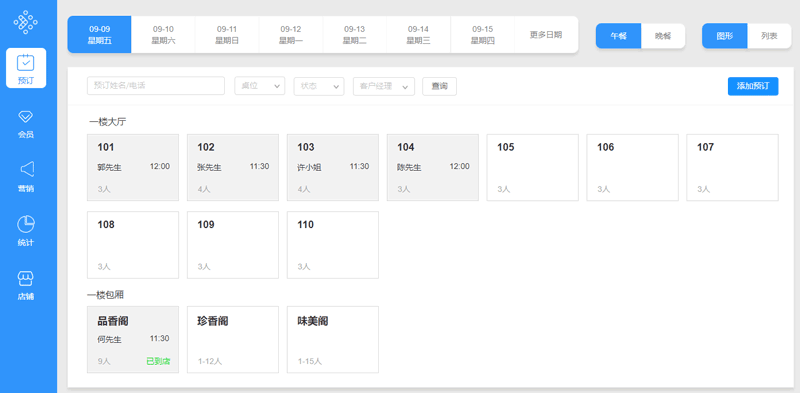Viewport: 800px width, 393px height.
Task: Select the 品香阁 private room card
Action: point(133,339)
